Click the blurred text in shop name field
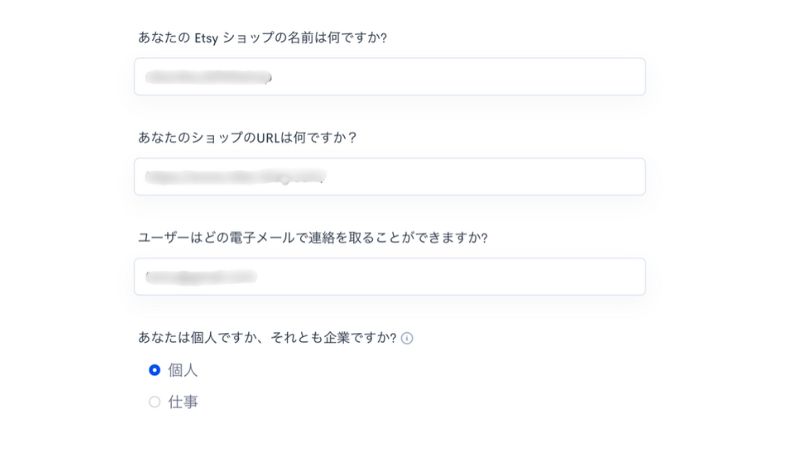 tap(208, 78)
